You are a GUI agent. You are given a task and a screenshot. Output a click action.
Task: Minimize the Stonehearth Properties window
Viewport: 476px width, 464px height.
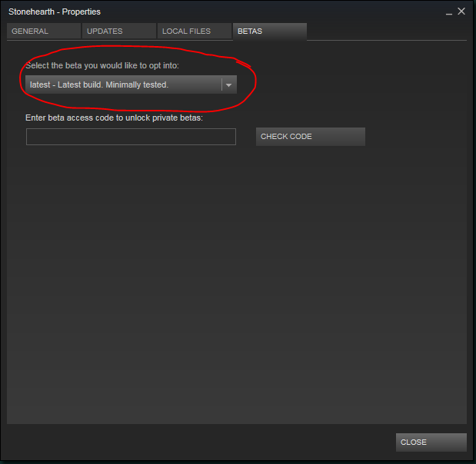449,12
